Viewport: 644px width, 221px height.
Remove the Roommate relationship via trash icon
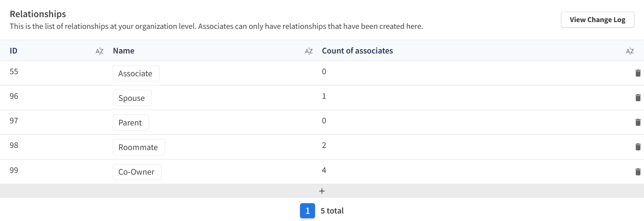coord(638,147)
